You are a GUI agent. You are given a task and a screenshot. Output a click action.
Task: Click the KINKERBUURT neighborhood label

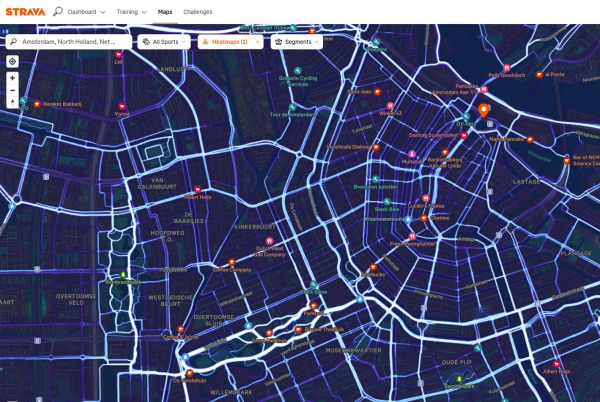255,227
